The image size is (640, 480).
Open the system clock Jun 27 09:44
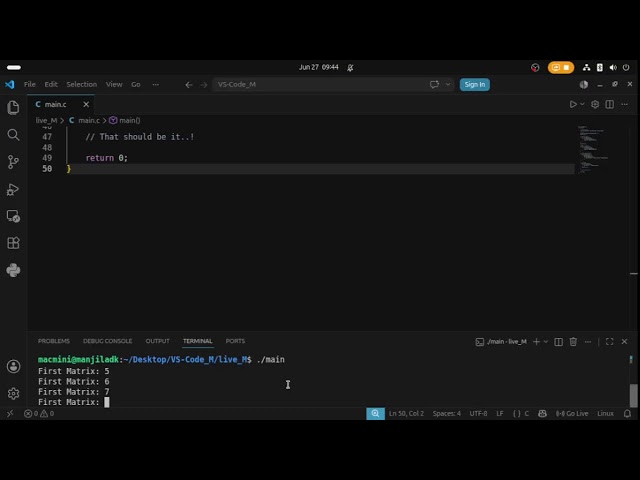pyautogui.click(x=318, y=67)
